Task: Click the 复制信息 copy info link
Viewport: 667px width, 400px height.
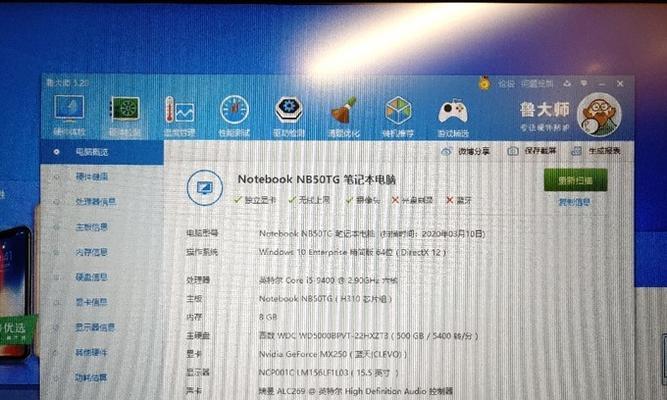Action: (x=574, y=202)
